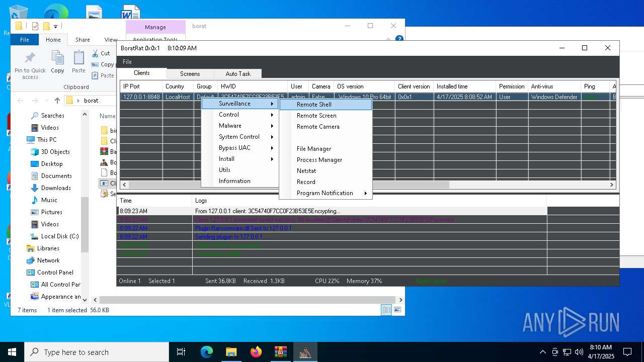Viewport: 644px width, 362px height.
Task: Expand the Control submenu
Action: 240,115
